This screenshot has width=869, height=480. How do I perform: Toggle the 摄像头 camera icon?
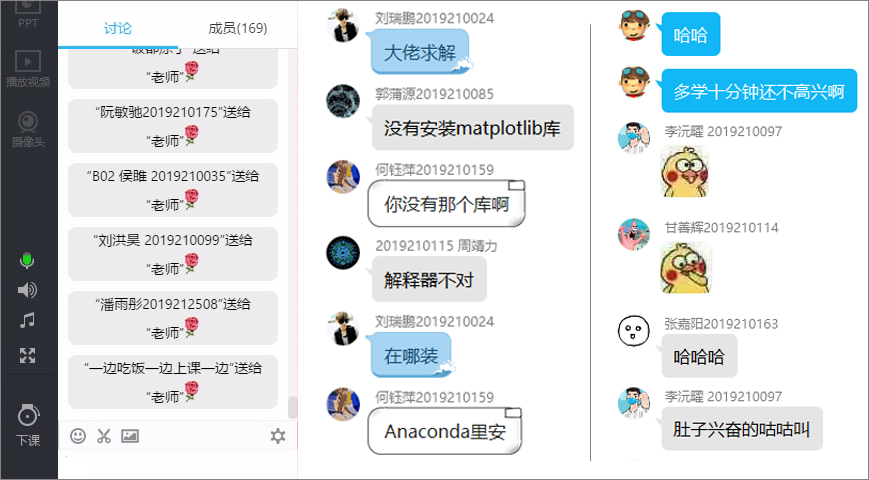[x=28, y=129]
